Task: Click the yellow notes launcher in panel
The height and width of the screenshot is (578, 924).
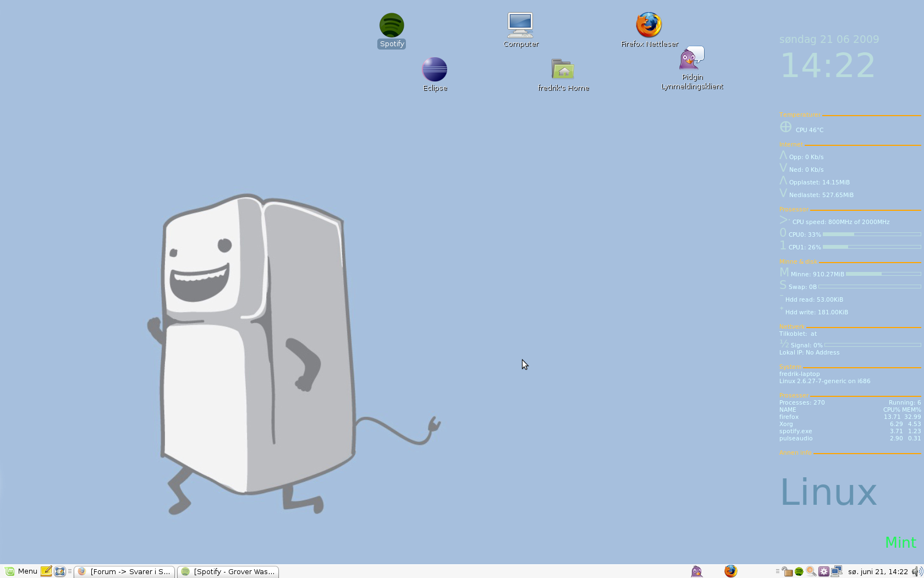Action: click(46, 571)
